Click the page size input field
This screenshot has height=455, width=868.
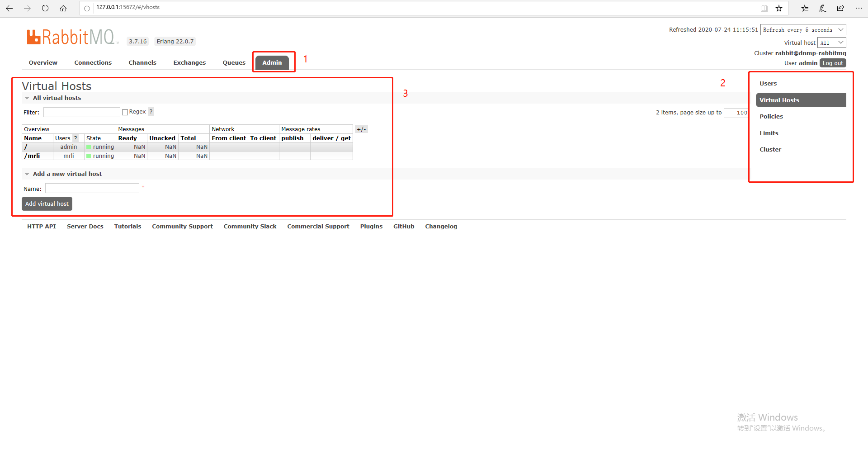coord(736,113)
